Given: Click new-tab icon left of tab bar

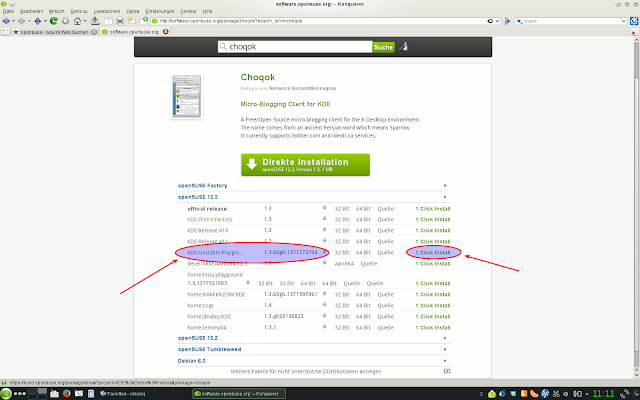Looking at the screenshot, I should (5, 32).
